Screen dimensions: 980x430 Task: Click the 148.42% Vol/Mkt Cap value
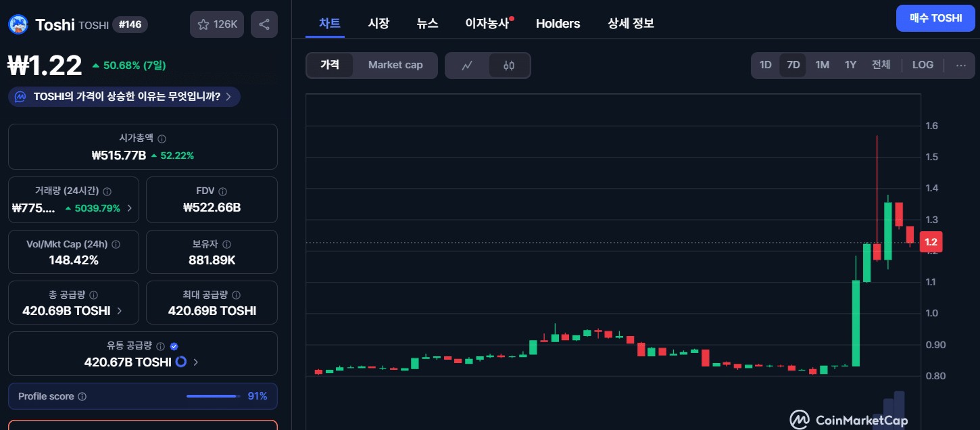pyautogui.click(x=74, y=260)
